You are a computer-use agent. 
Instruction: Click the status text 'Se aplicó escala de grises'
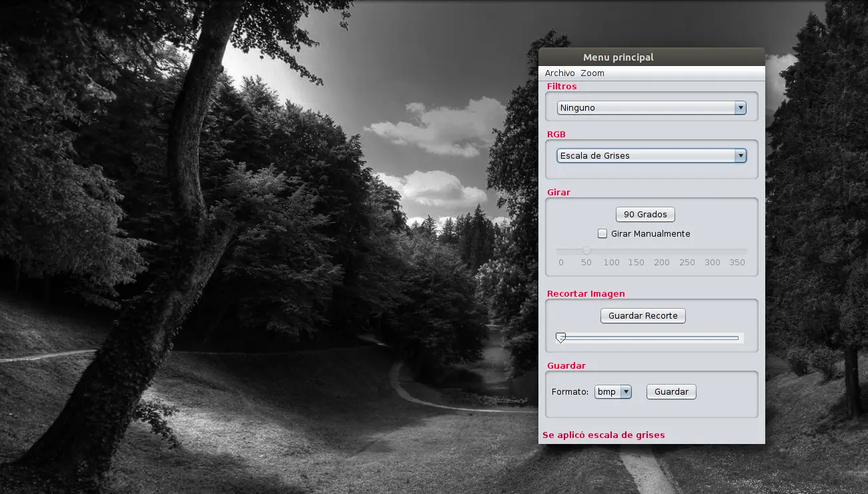pyautogui.click(x=604, y=435)
